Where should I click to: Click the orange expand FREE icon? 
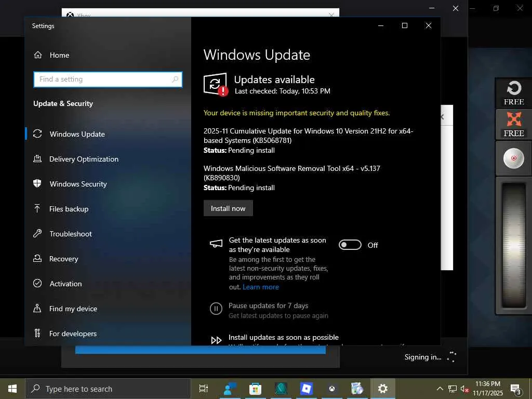click(514, 125)
